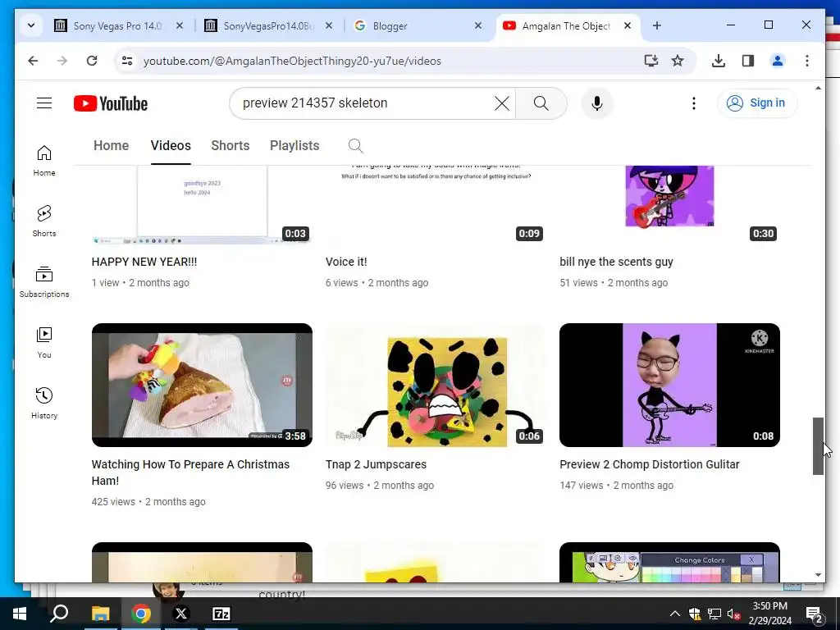Open a new browser tab

657,25
